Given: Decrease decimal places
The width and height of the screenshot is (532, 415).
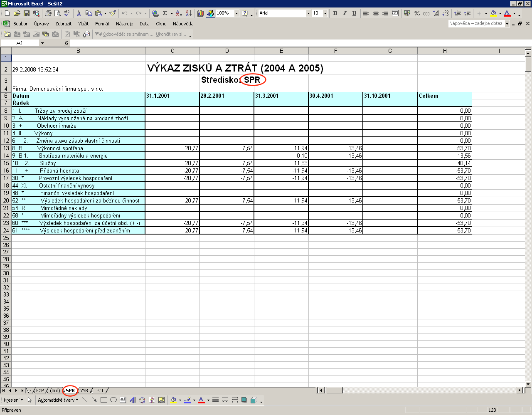Looking at the screenshot, I should (446, 13).
